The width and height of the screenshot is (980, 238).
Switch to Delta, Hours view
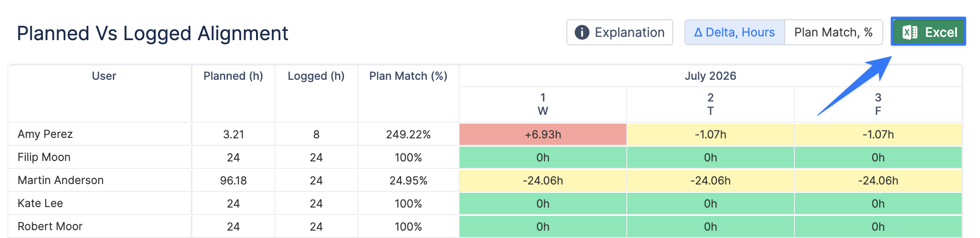click(x=735, y=32)
